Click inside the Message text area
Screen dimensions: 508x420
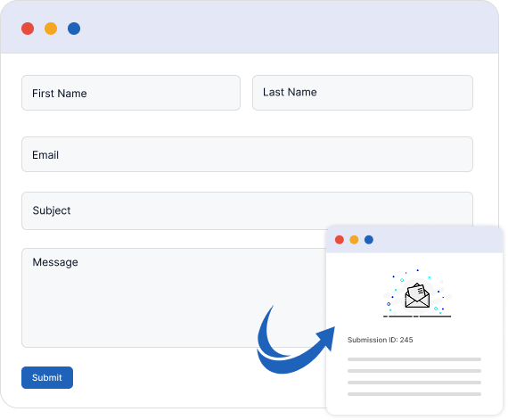tap(174, 298)
